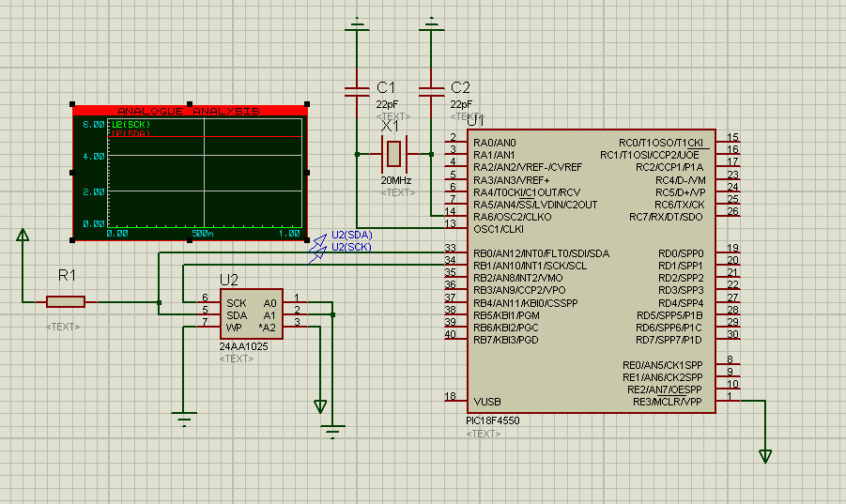Click the 2.00 y-axis value on graph

pos(93,191)
